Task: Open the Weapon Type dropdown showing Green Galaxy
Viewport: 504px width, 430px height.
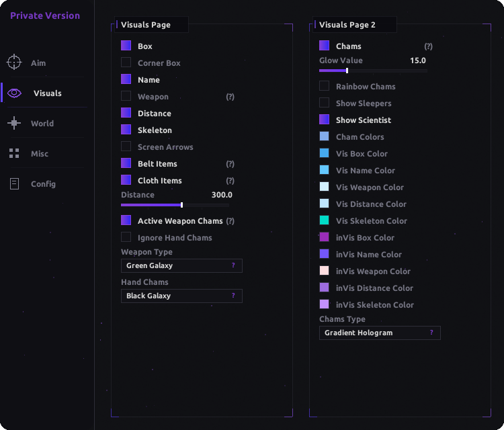Action: (181, 266)
